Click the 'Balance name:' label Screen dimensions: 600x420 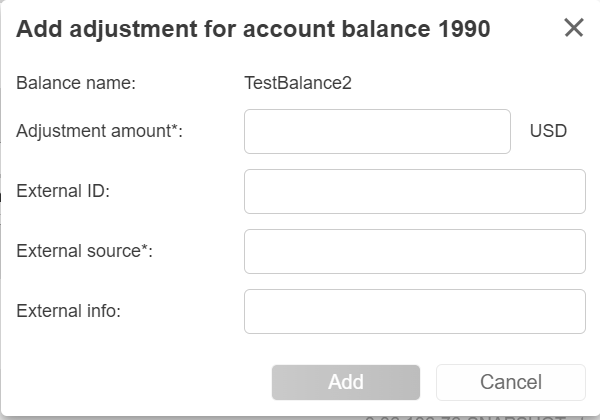(75, 83)
